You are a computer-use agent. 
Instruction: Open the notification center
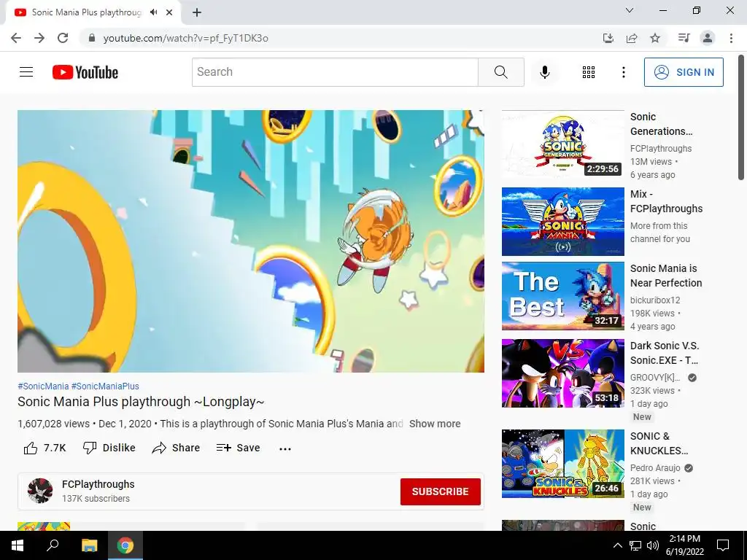723,545
